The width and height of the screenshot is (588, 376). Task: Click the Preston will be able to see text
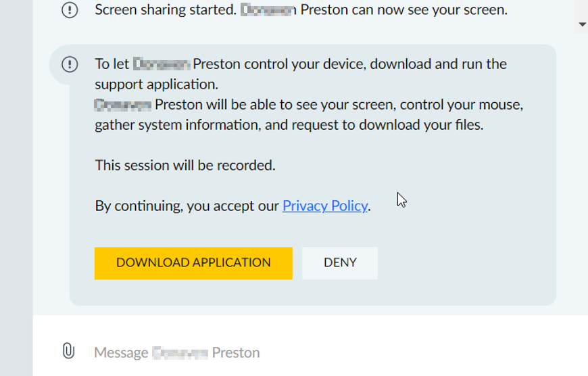pos(309,105)
